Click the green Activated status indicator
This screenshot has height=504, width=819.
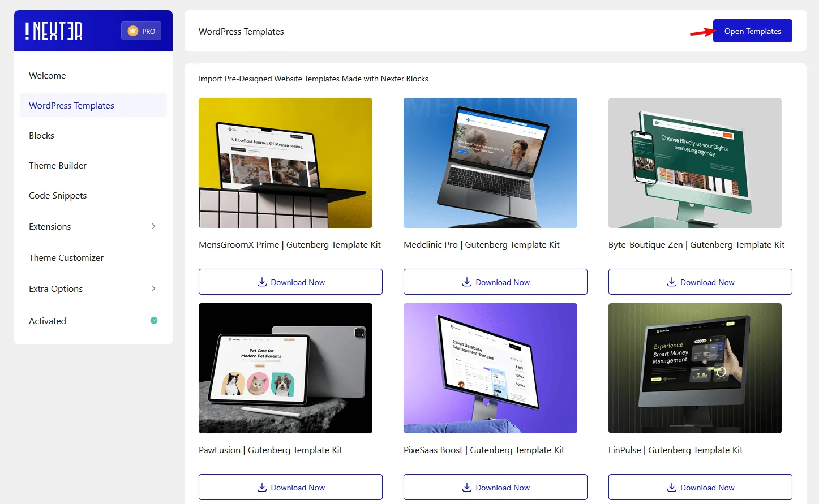[154, 321]
